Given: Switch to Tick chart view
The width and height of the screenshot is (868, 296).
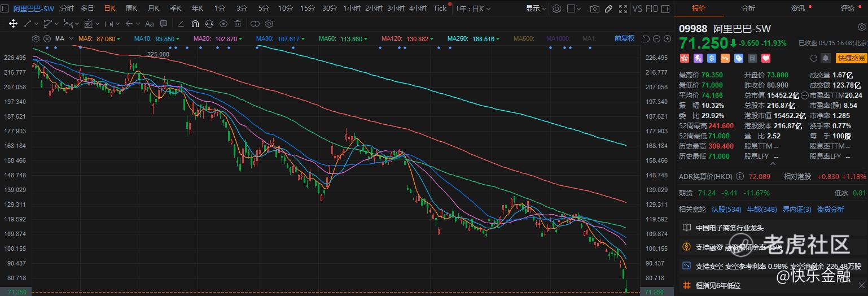Looking at the screenshot, I should tap(440, 8).
